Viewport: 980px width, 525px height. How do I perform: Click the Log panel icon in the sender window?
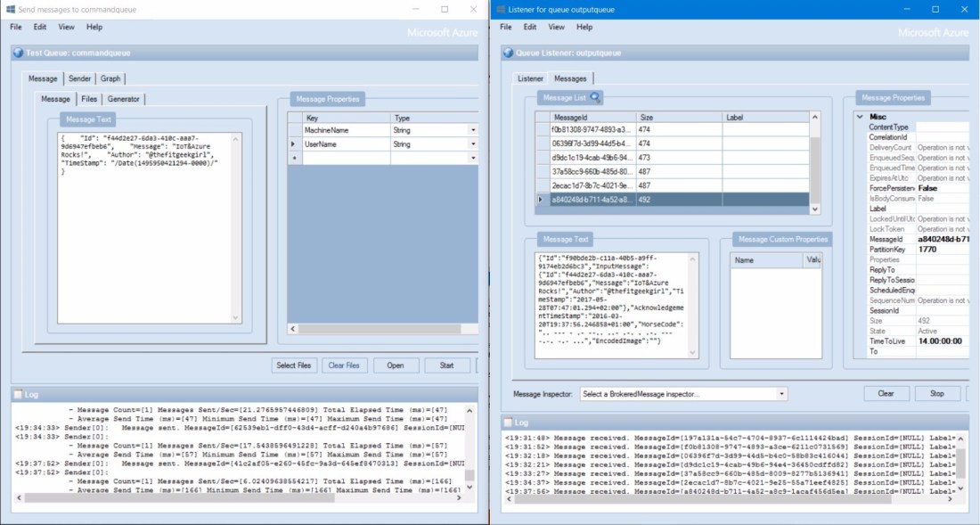(19, 393)
